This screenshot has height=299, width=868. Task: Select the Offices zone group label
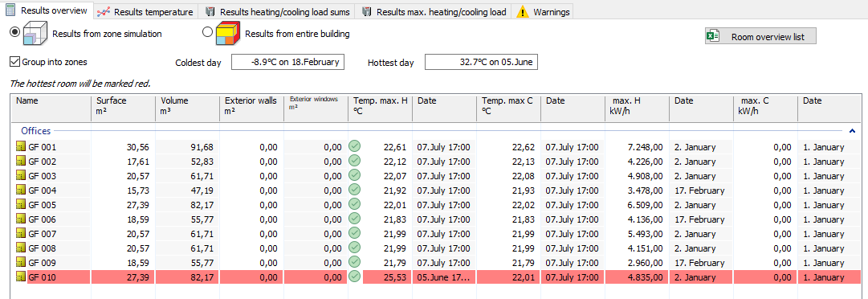click(36, 131)
